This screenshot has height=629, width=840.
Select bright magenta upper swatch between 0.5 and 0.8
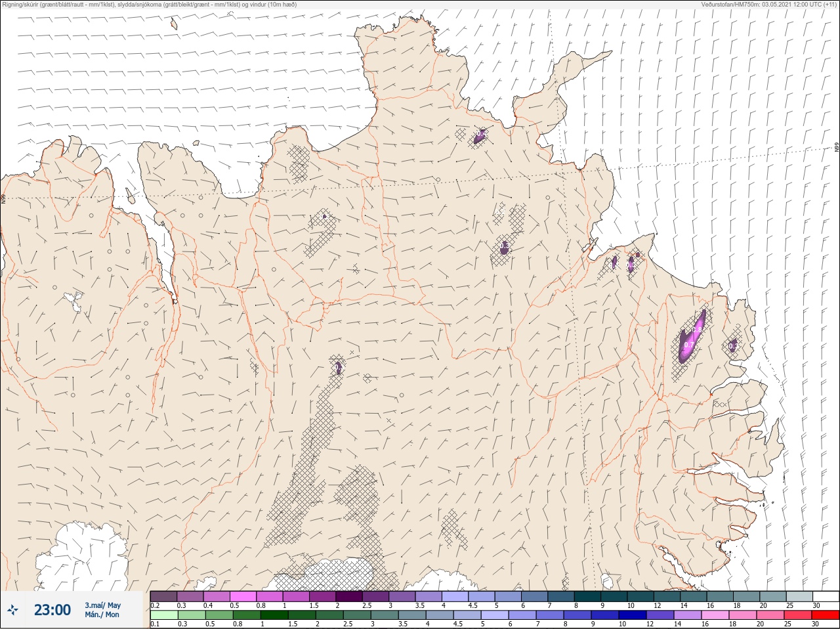click(243, 596)
